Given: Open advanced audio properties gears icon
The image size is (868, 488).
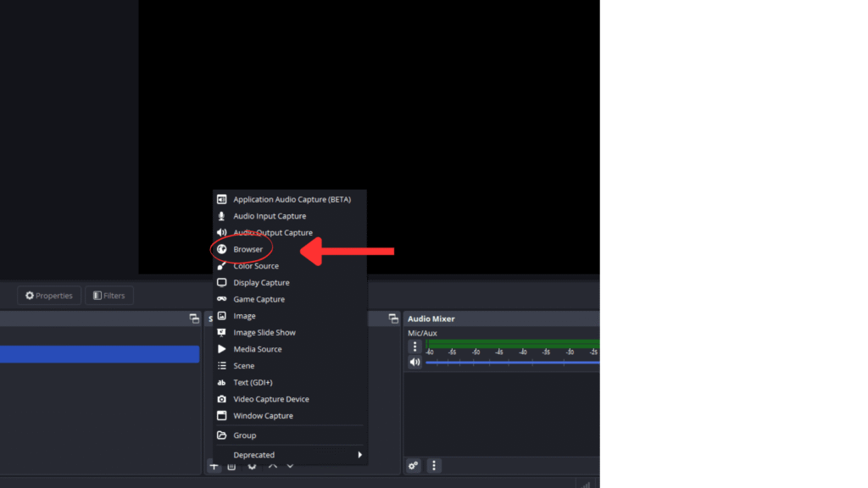Looking at the screenshot, I should coord(414,465).
